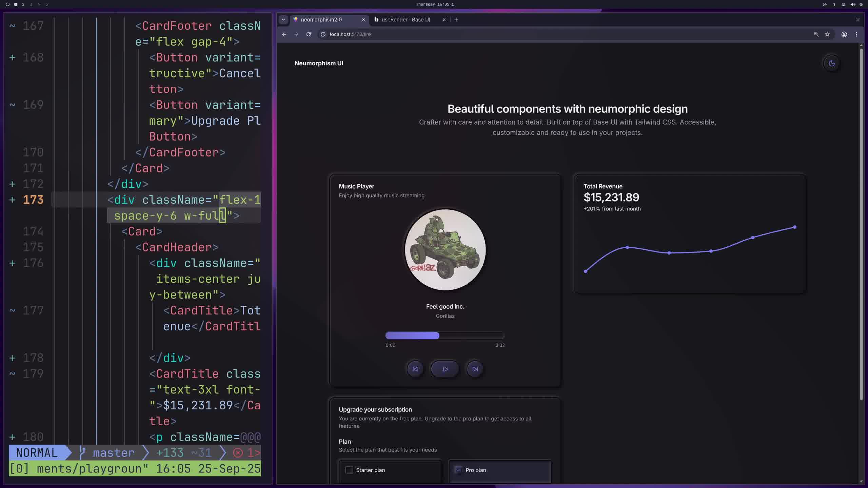This screenshot has width=868, height=488.
Task: Click the zoom magnifier icon in address bar
Action: tap(816, 34)
